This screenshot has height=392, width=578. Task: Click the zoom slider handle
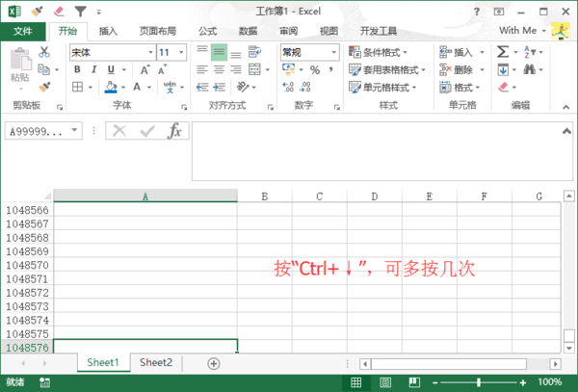click(479, 382)
